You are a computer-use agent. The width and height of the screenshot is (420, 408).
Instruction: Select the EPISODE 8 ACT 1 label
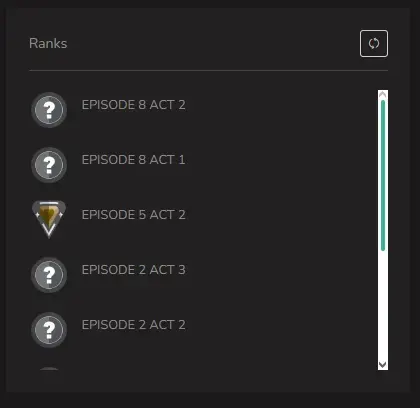pyautogui.click(x=133, y=160)
